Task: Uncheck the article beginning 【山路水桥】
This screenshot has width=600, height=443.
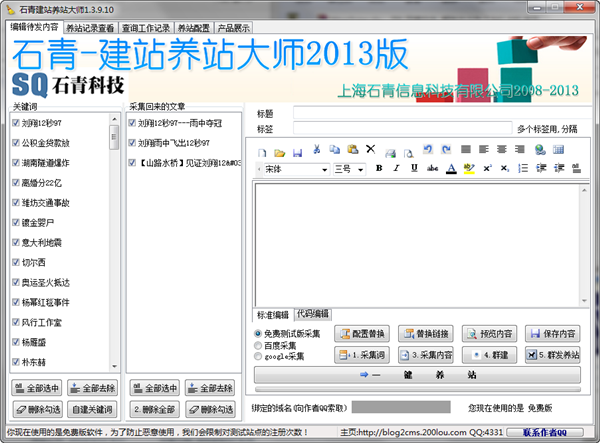Action: pos(132,163)
